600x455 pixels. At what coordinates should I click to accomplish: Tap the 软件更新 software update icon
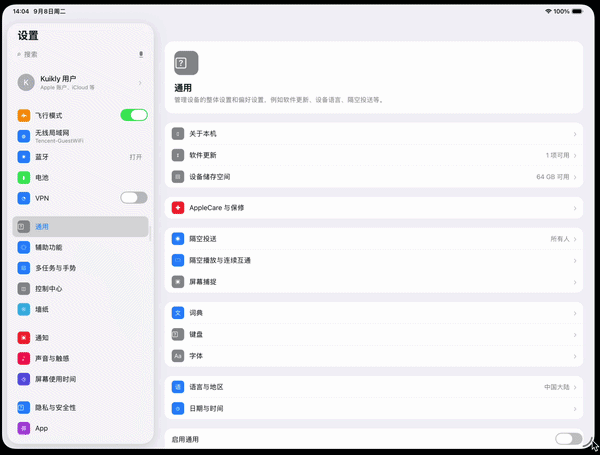178,155
